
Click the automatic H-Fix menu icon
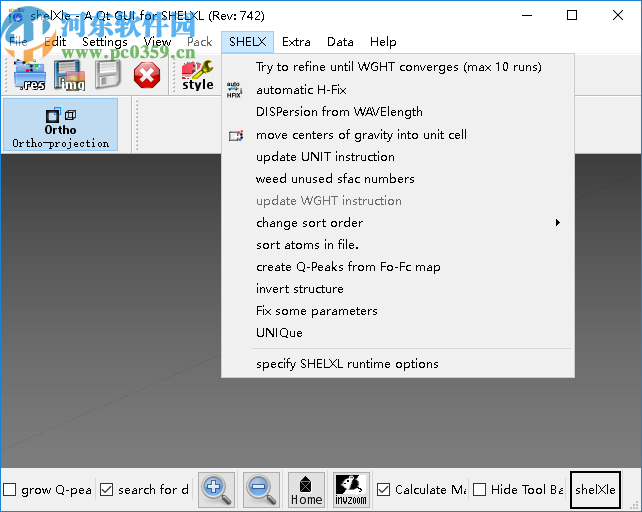tap(235, 90)
